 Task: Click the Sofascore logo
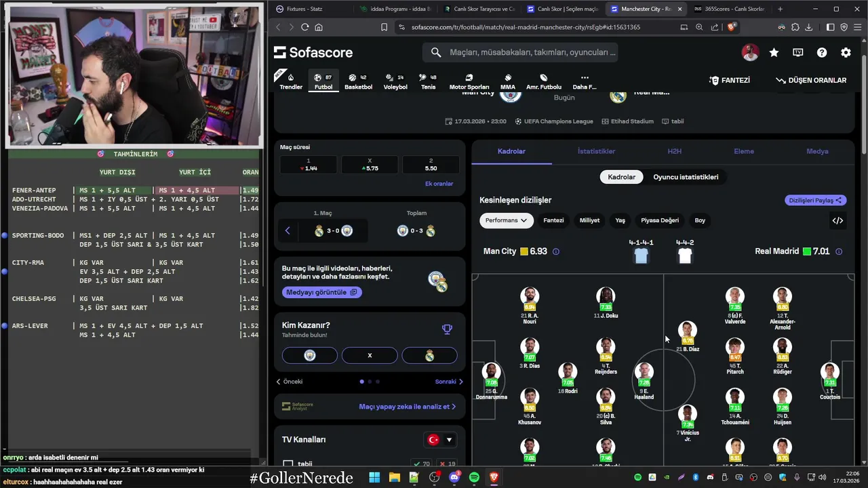pos(313,52)
